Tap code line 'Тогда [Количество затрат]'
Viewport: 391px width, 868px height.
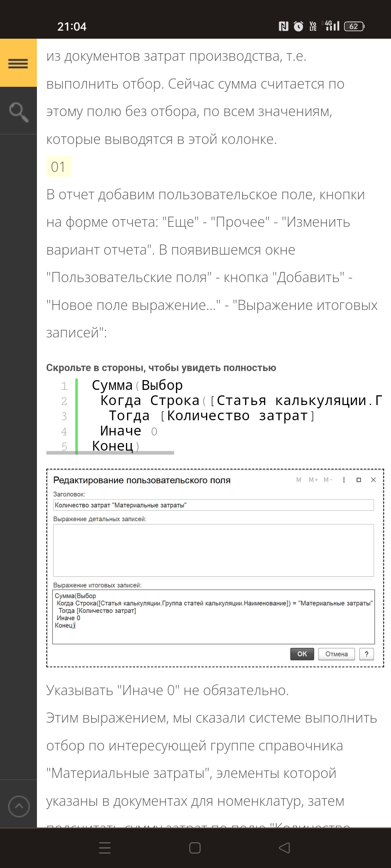[x=212, y=416]
